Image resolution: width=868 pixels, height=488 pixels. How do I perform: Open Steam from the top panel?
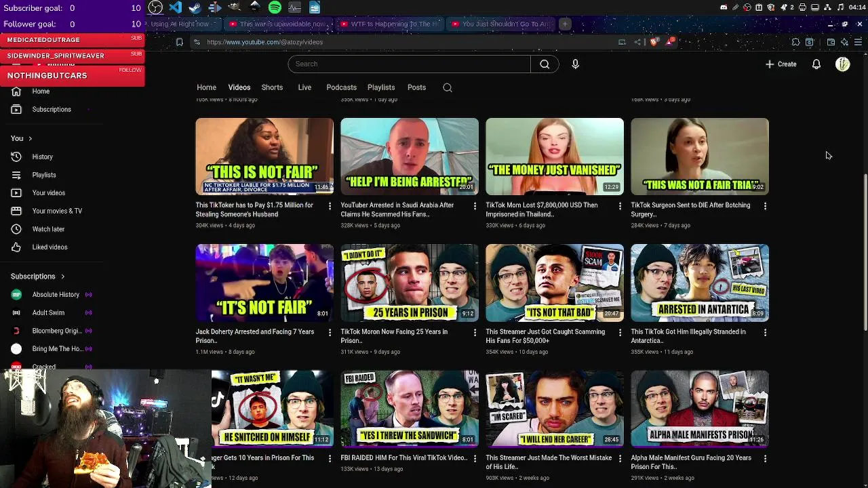coord(195,7)
